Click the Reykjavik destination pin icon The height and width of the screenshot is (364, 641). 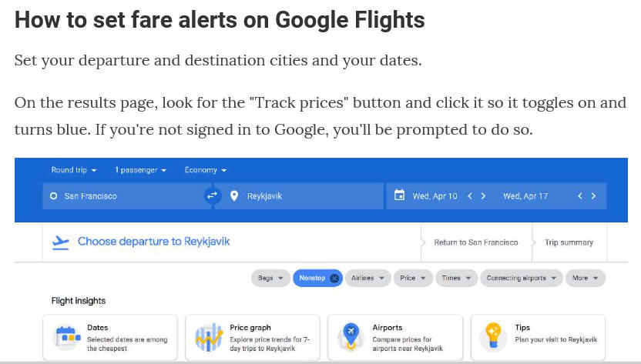234,196
